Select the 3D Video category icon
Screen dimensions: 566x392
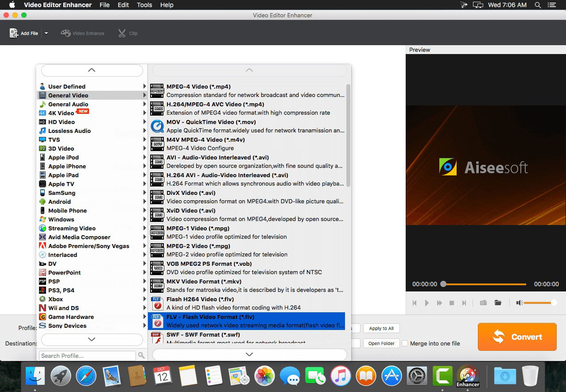click(x=43, y=148)
